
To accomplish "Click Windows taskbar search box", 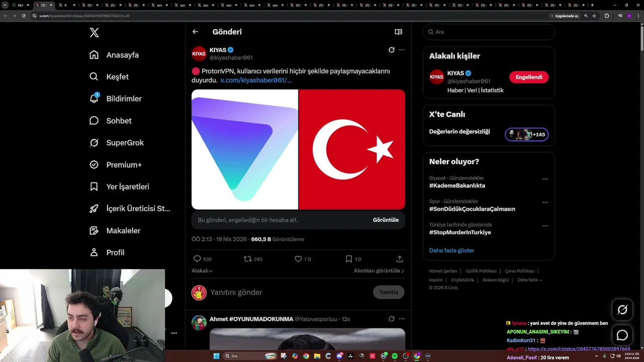I will point(250,356).
